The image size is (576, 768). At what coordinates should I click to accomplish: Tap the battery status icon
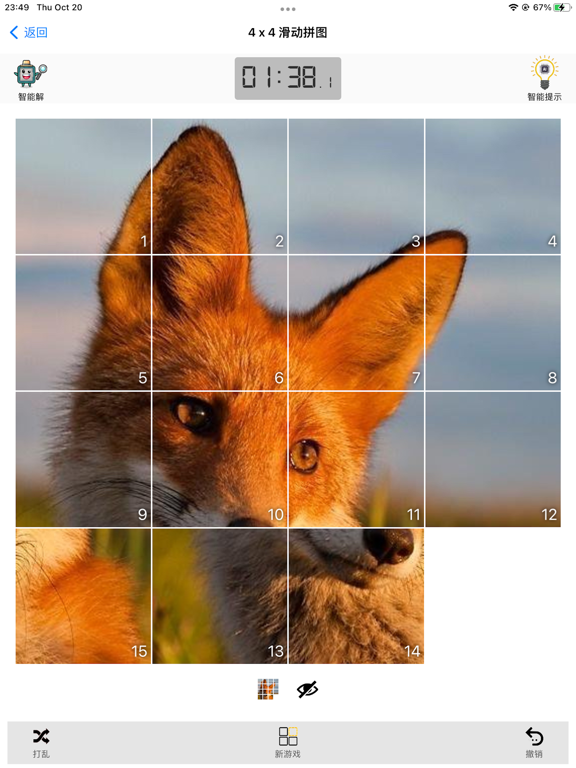click(x=562, y=7)
